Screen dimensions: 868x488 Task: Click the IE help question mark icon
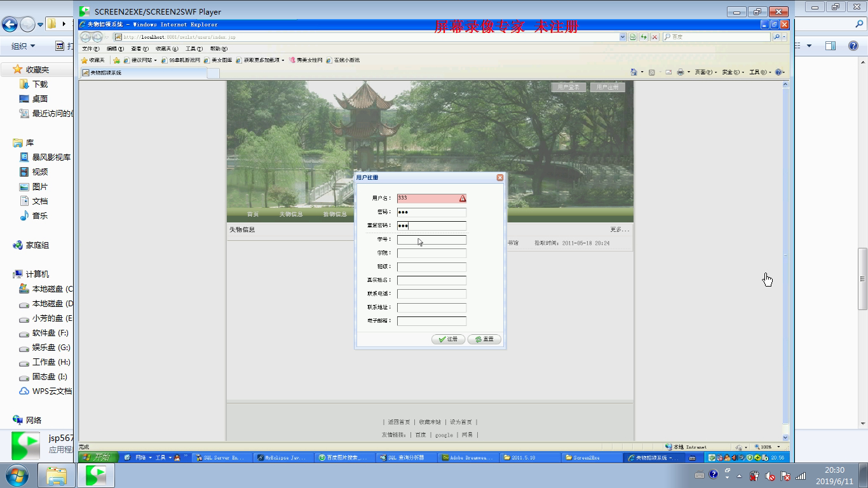[x=780, y=72]
